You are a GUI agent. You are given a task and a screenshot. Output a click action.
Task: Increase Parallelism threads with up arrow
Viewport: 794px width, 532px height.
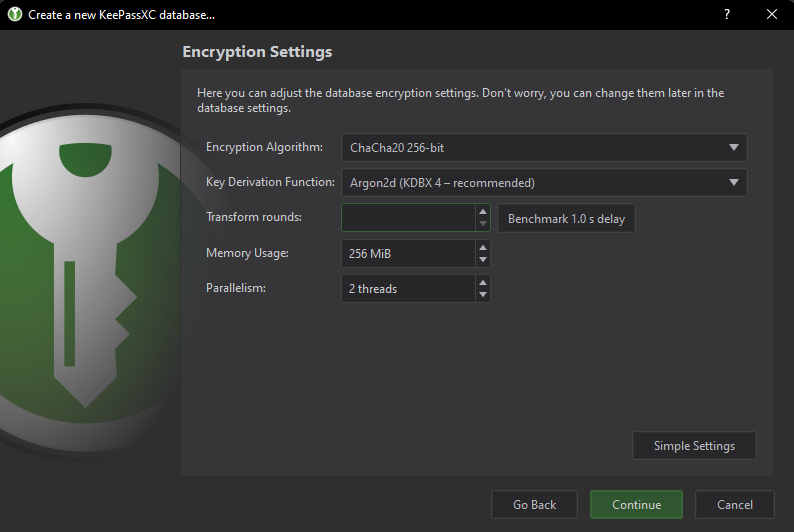[483, 282]
